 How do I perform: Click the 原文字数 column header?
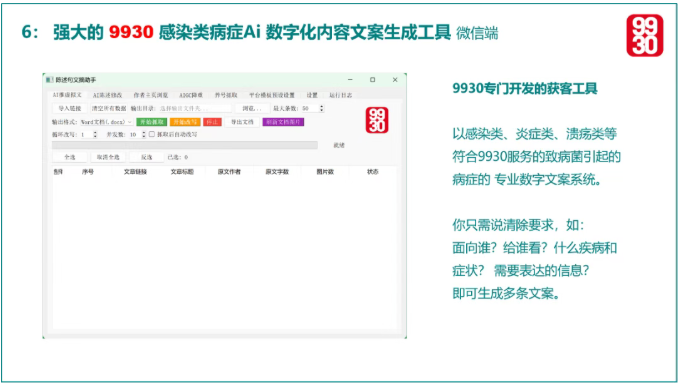[x=277, y=172]
